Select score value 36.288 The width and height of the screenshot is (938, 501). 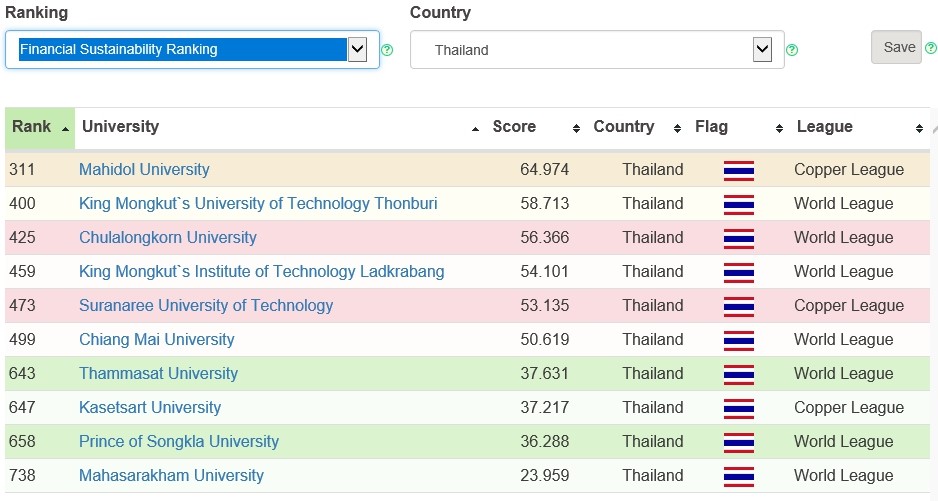(x=544, y=442)
